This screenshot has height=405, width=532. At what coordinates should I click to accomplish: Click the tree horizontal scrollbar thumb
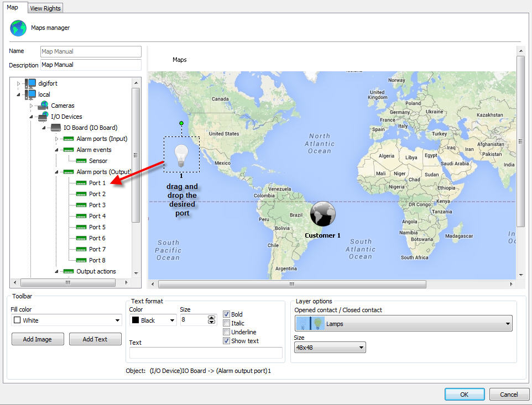[68, 282]
